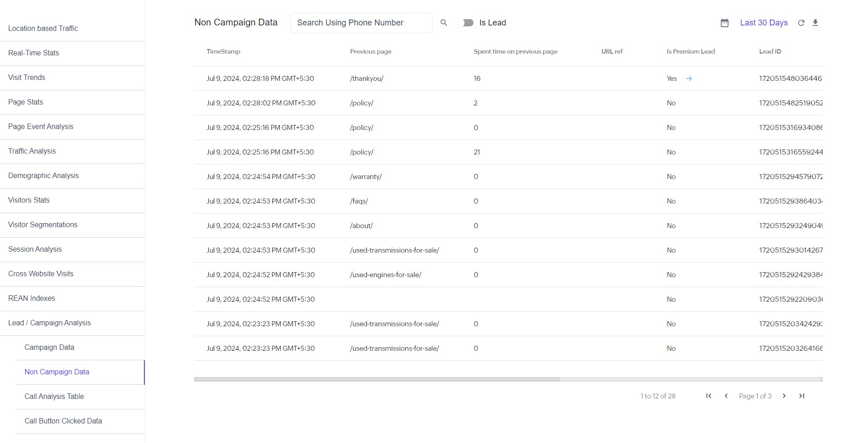Viewport: 868px width, 443px height.
Task: Select Last 30 Days date range
Action: (x=764, y=23)
